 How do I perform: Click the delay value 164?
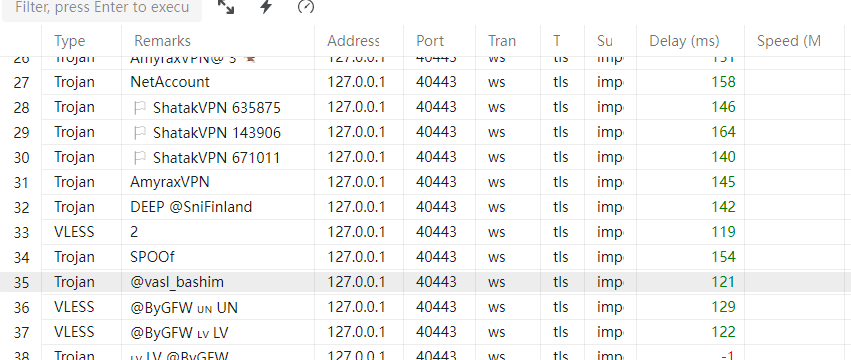pyautogui.click(x=723, y=132)
